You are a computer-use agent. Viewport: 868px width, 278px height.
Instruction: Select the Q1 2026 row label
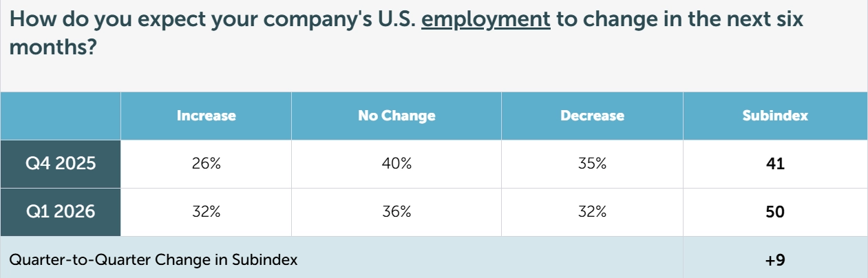coord(61,212)
